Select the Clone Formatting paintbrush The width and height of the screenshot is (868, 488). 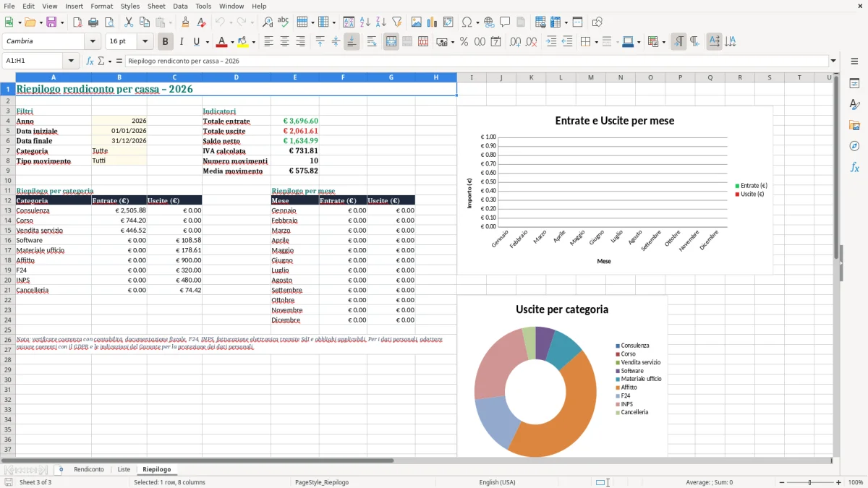(185, 22)
